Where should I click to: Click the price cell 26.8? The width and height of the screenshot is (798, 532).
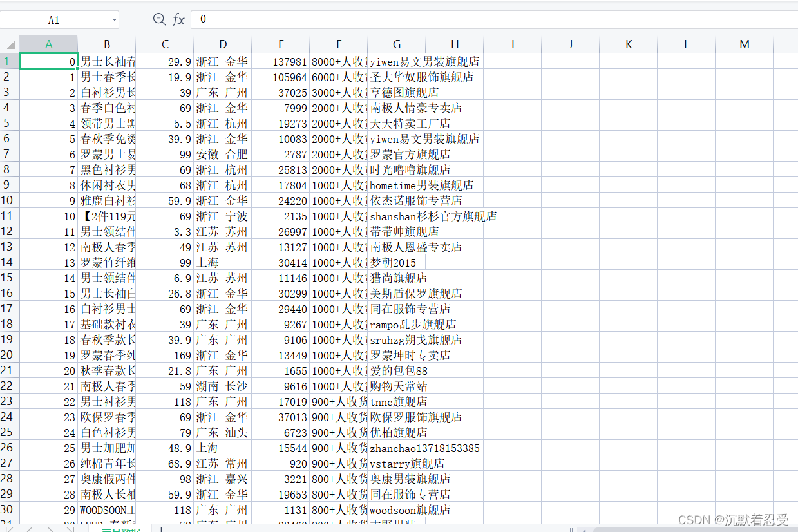165,293
